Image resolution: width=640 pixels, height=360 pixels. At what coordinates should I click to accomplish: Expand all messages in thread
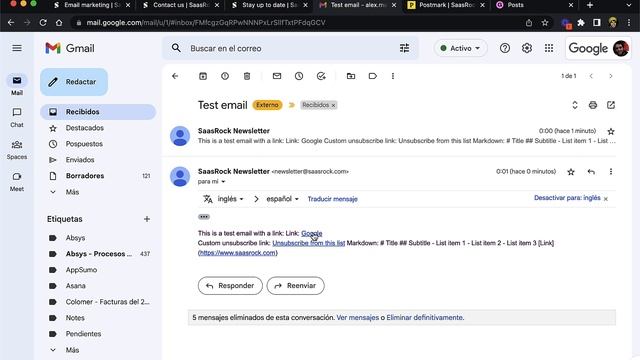(575, 105)
